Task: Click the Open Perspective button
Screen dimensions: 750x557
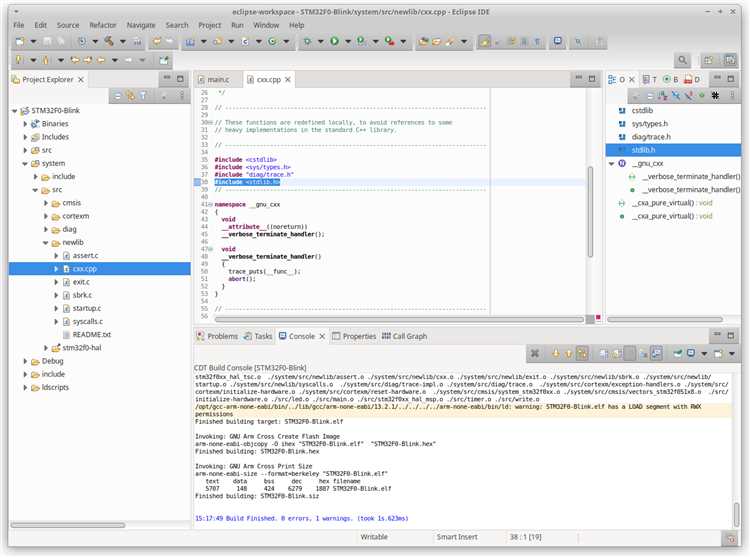Action: [x=708, y=60]
